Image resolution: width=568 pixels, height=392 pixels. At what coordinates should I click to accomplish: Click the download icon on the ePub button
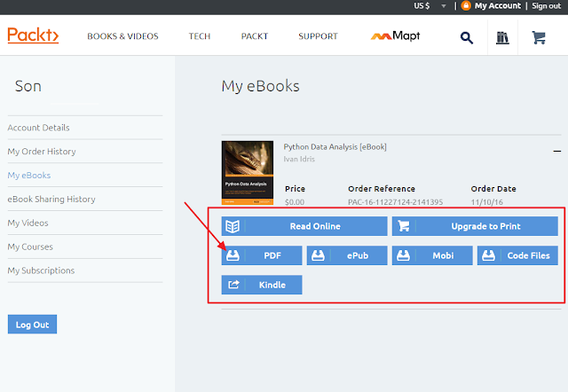click(x=318, y=255)
